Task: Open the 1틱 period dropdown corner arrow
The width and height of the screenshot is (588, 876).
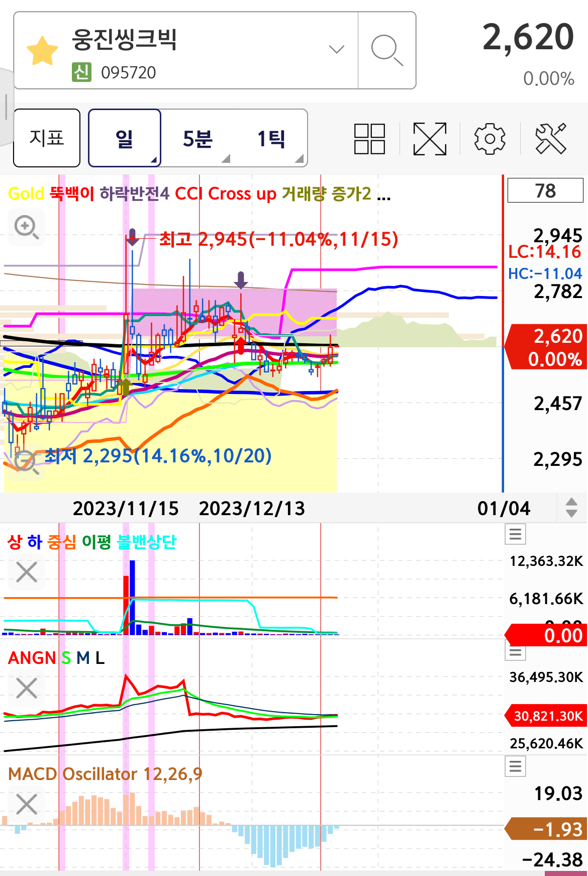Action: pos(300,159)
